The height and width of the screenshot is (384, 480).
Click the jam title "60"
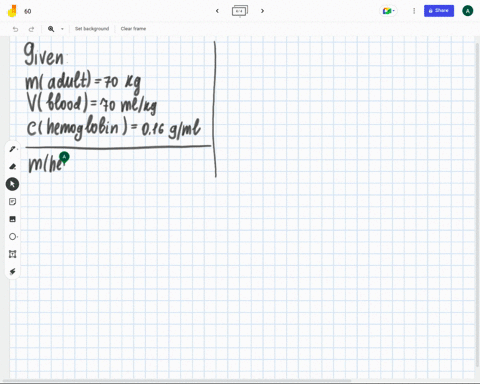(x=28, y=11)
